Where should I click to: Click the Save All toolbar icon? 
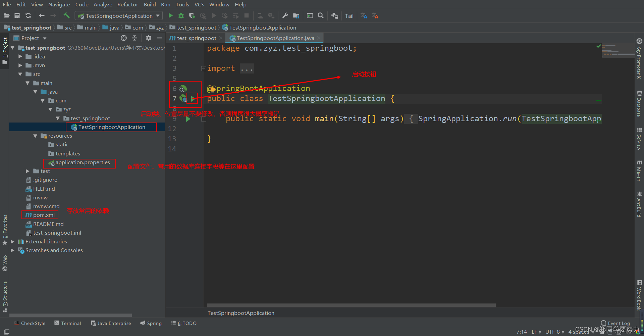17,16
